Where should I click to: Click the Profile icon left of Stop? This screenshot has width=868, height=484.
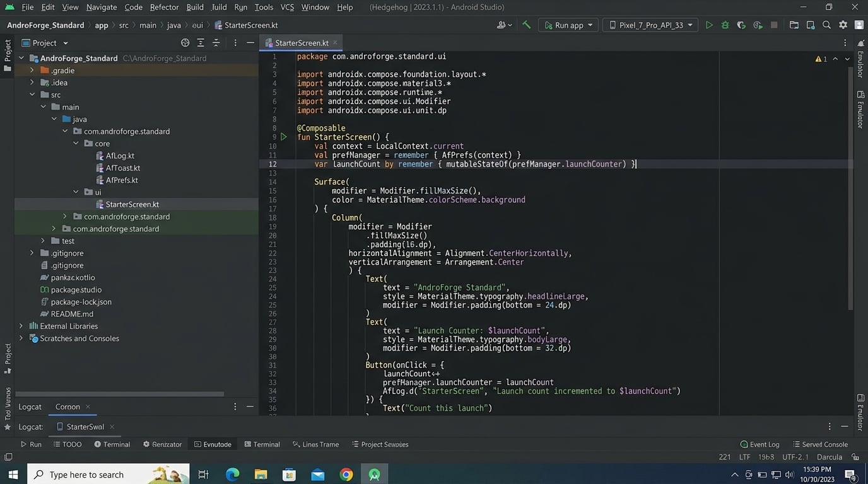pos(758,25)
